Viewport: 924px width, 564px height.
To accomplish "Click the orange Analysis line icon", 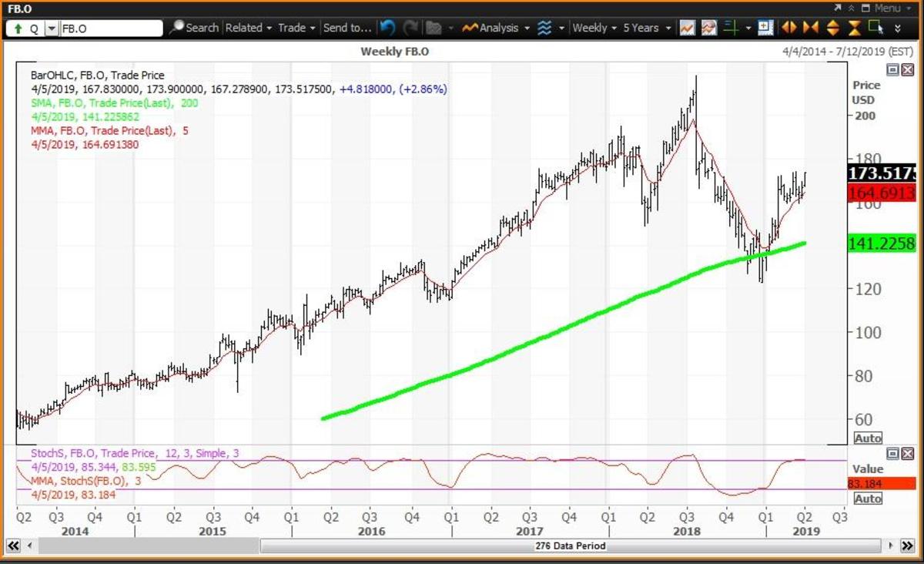I will (470, 28).
